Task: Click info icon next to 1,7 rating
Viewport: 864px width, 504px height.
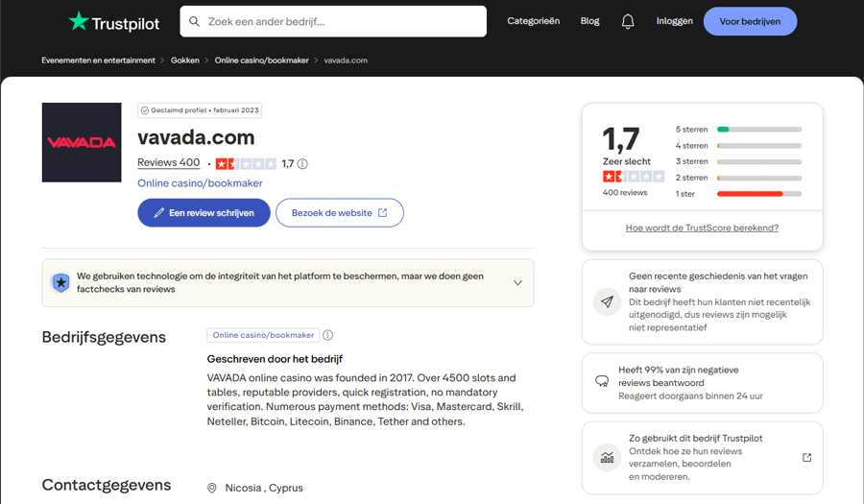Action: point(302,163)
